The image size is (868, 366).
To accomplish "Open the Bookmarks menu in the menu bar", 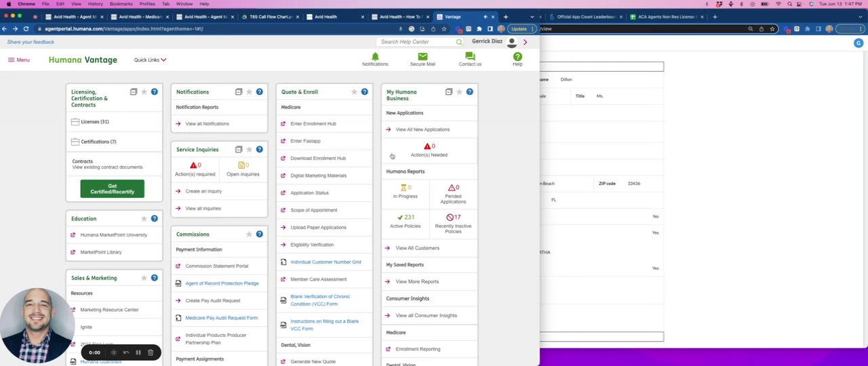I will (121, 3).
